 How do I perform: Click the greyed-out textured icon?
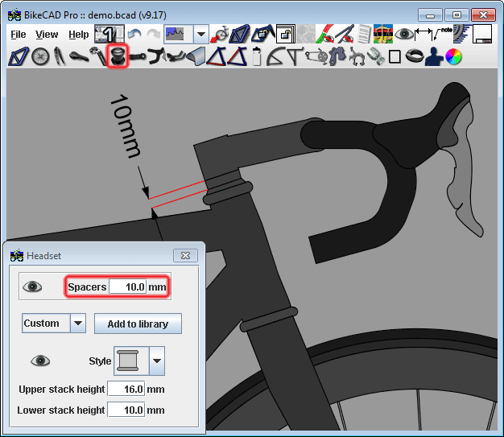click(306, 34)
